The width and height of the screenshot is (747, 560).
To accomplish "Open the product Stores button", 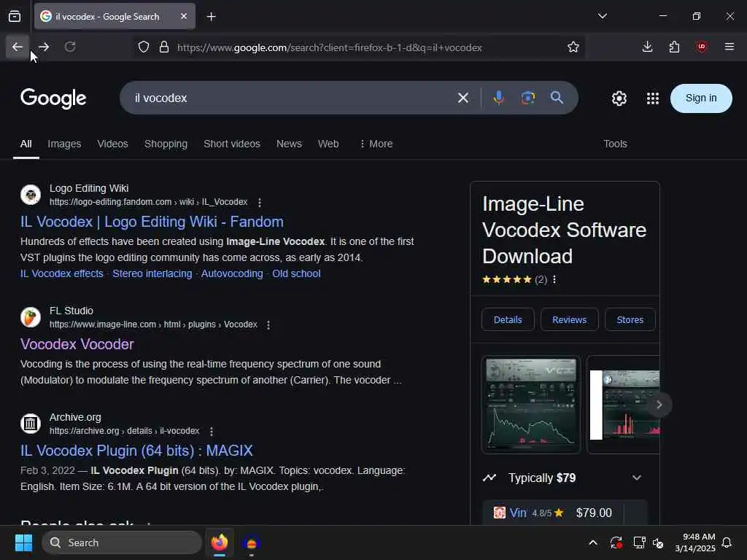I will (630, 319).
